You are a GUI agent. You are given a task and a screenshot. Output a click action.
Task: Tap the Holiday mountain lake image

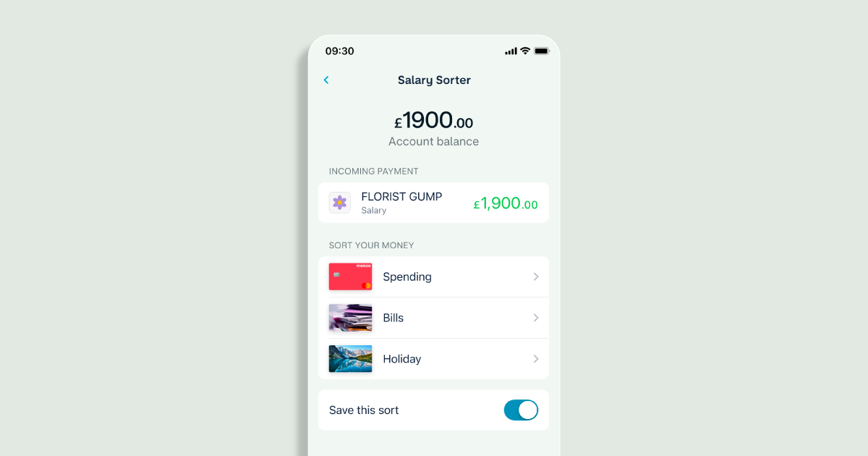350,358
